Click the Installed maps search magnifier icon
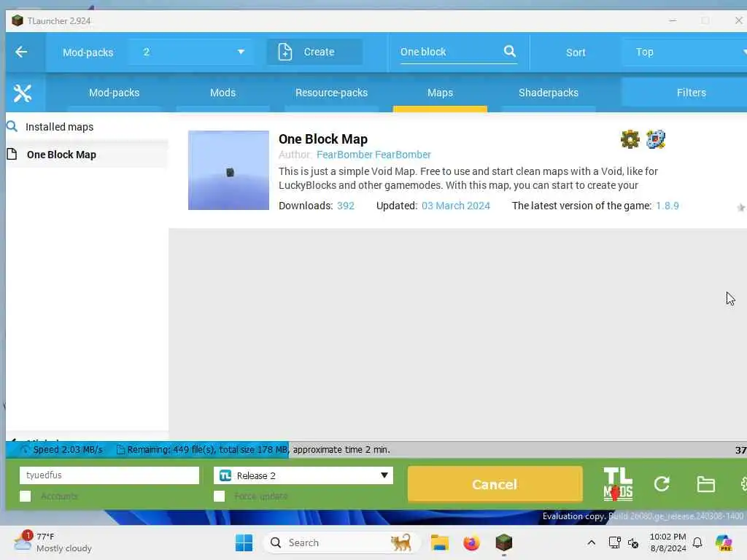 pos(12,126)
